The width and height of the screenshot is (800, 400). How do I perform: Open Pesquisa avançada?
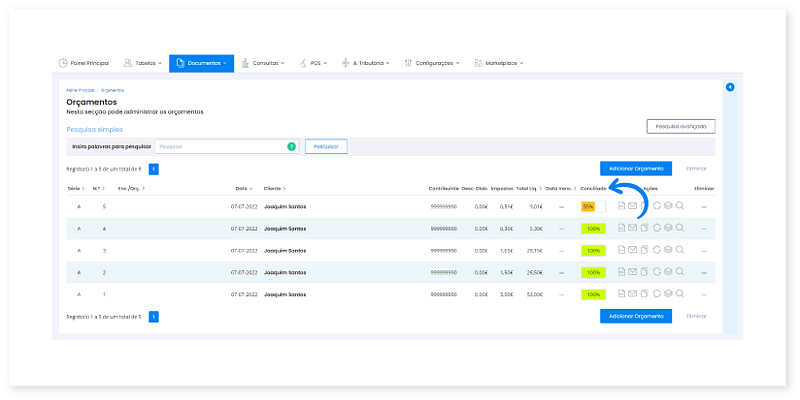click(x=681, y=127)
